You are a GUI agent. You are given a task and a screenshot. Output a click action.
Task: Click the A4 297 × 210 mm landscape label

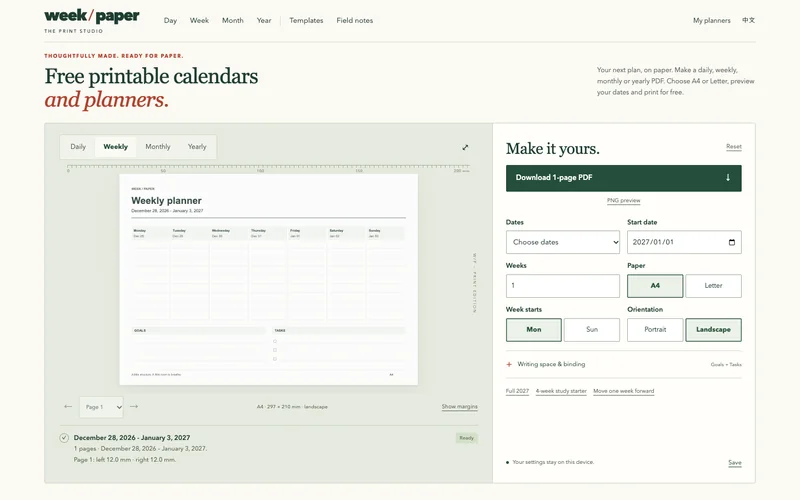(292, 407)
